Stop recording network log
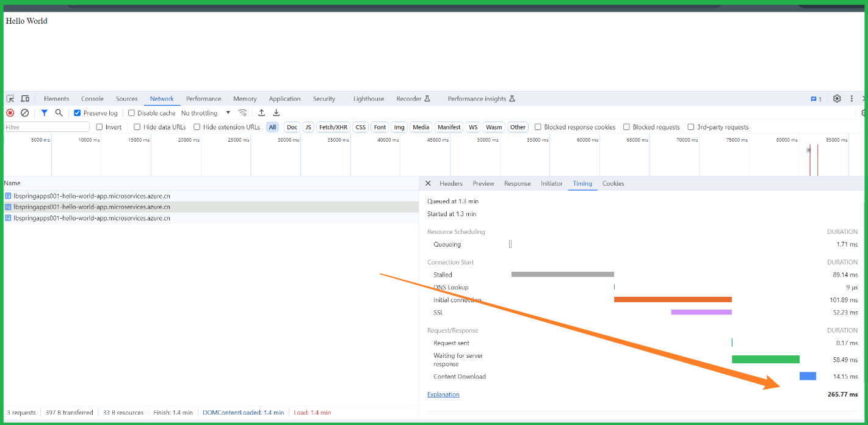The height and width of the screenshot is (425, 868). (10, 113)
